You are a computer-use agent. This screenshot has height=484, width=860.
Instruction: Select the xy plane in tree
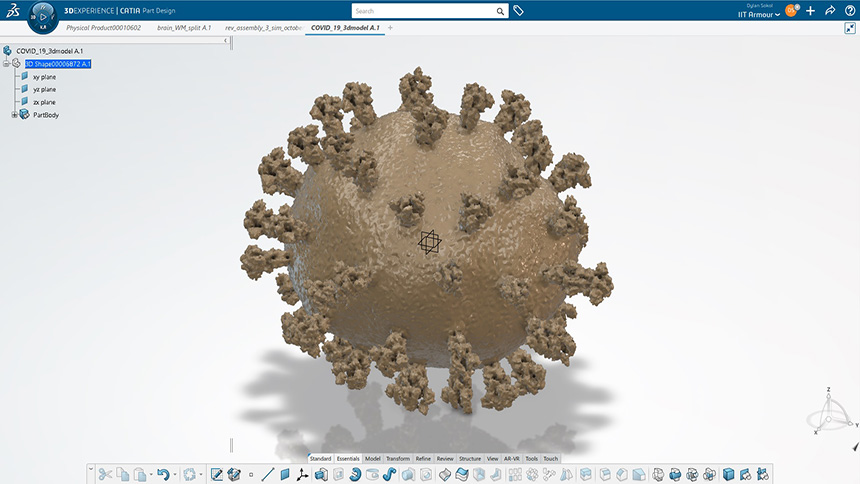44,76
